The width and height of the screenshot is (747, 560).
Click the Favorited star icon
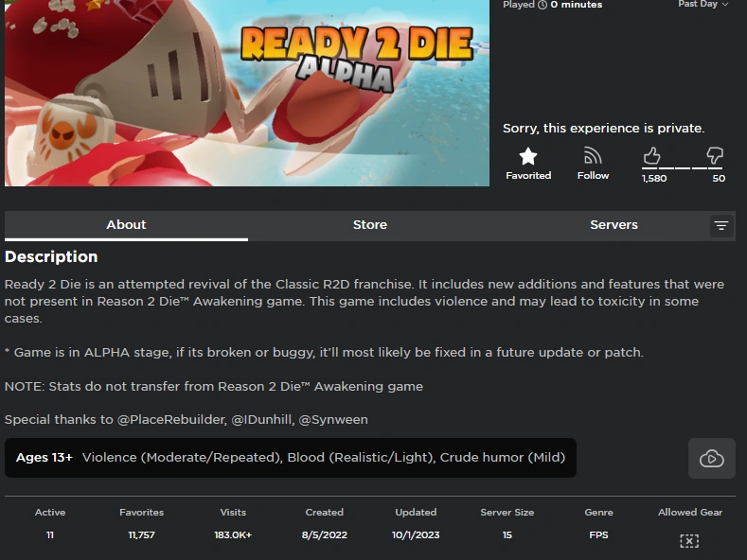[x=528, y=156]
